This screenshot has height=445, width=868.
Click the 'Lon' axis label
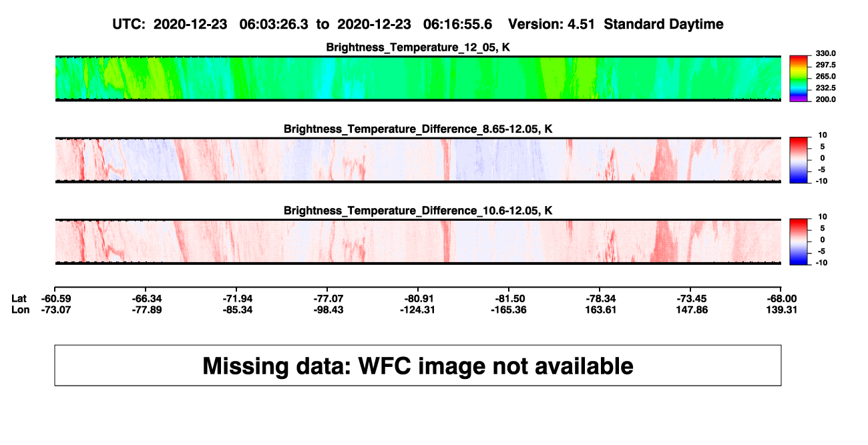tap(21, 310)
